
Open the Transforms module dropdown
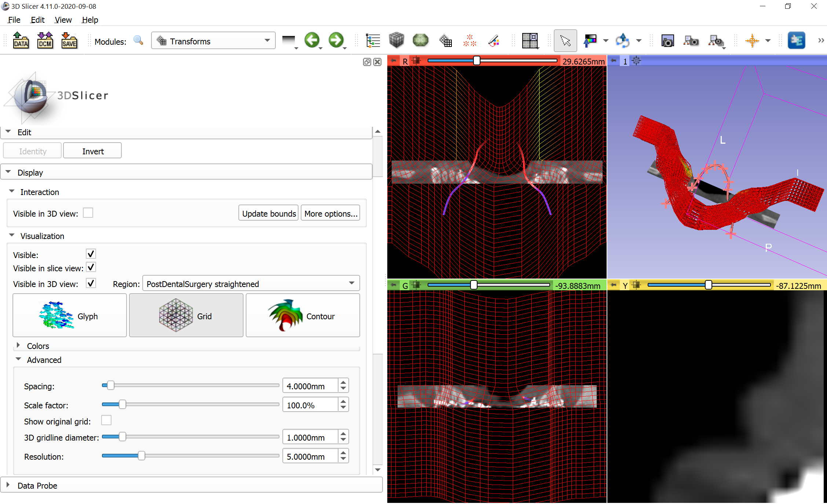pyautogui.click(x=213, y=41)
